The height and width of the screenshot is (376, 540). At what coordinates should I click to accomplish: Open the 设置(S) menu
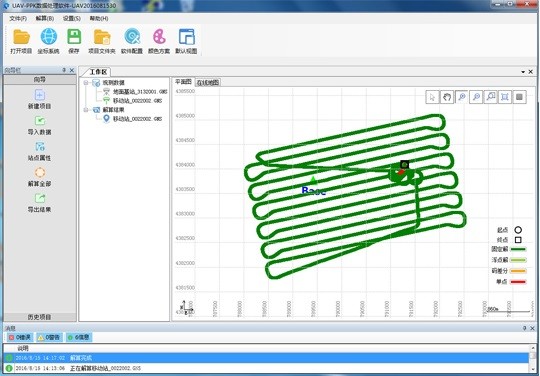pos(72,18)
